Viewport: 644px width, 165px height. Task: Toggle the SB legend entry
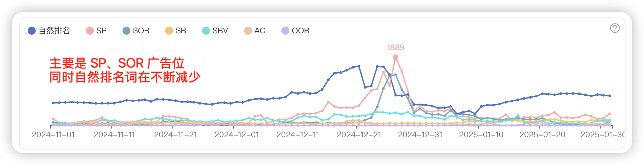tap(176, 31)
